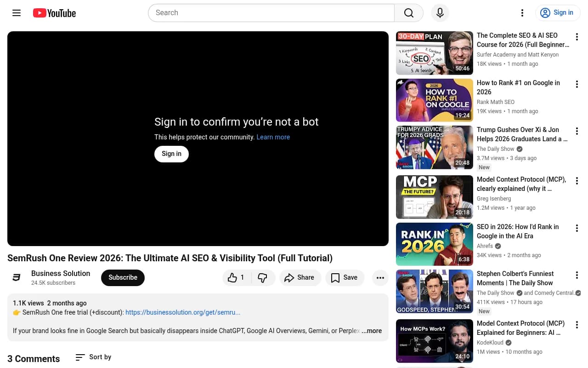Open title "How to Rank #1 on Google in 2026"
588x368 pixels.
pos(518,87)
